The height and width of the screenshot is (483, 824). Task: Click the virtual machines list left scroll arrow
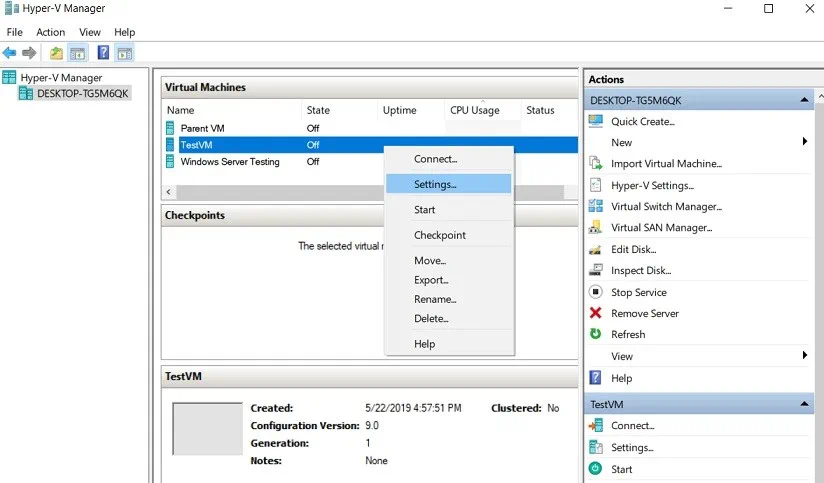click(168, 192)
